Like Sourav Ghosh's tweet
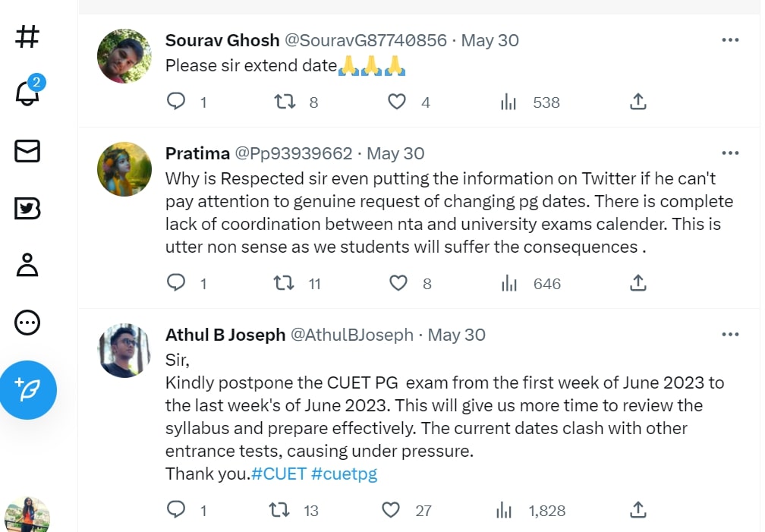 [x=397, y=102]
